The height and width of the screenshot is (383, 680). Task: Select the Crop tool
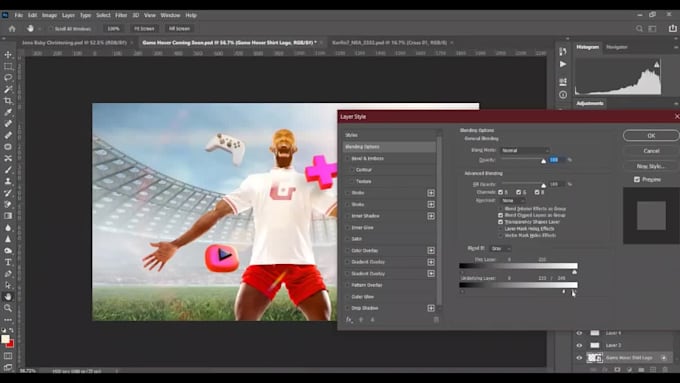click(x=8, y=101)
